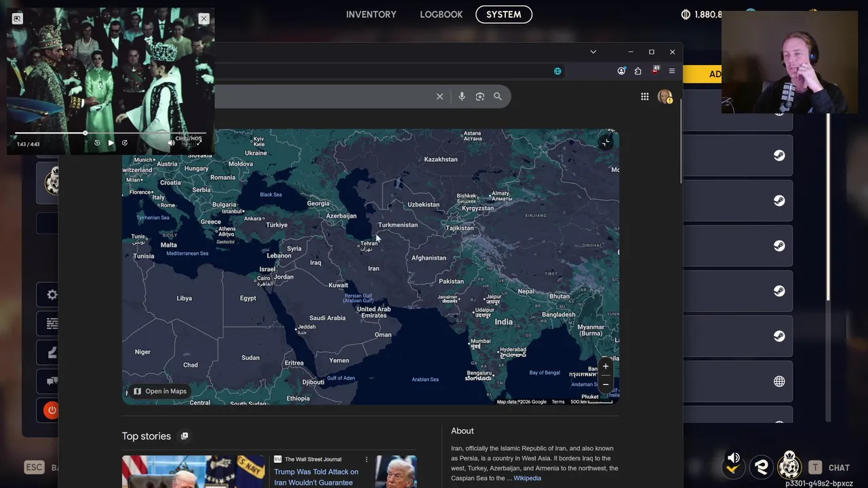Click the 'Afghanistan' label on map
The image size is (868, 488).
(429, 258)
